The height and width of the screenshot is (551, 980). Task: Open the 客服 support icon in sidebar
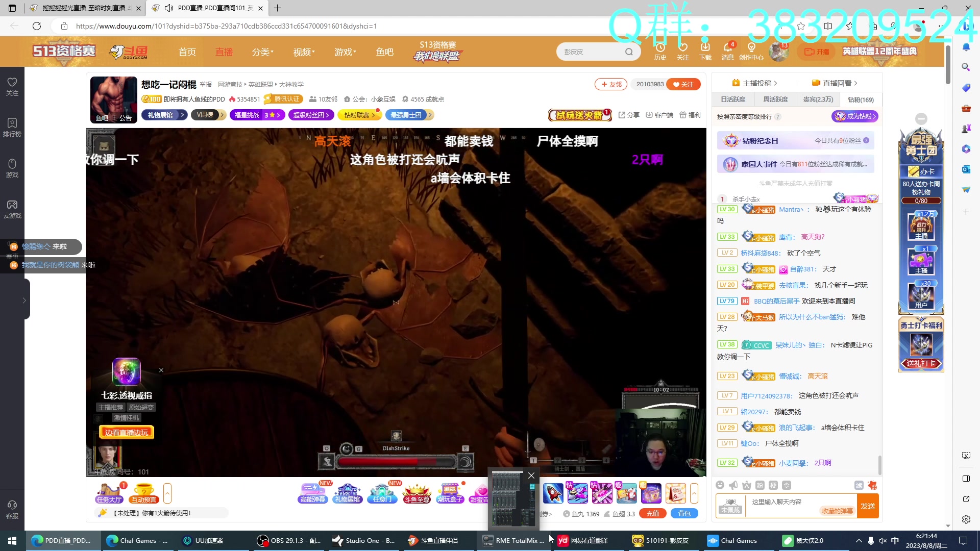12,510
